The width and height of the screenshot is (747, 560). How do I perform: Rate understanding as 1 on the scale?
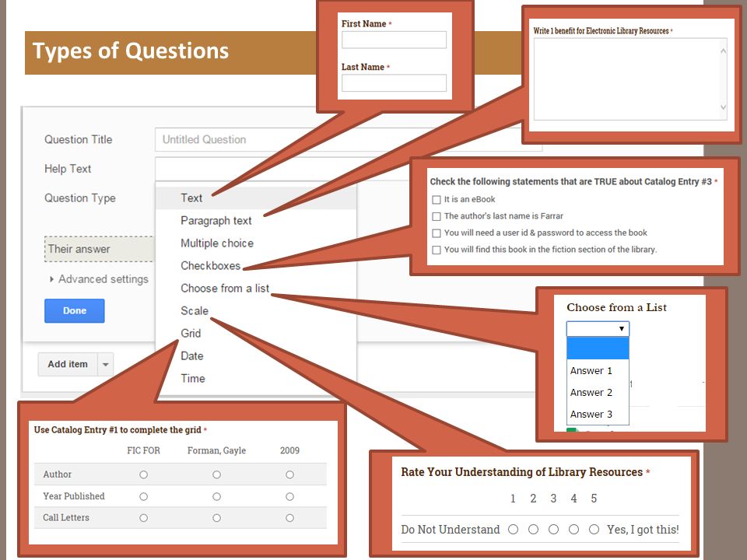click(513, 530)
